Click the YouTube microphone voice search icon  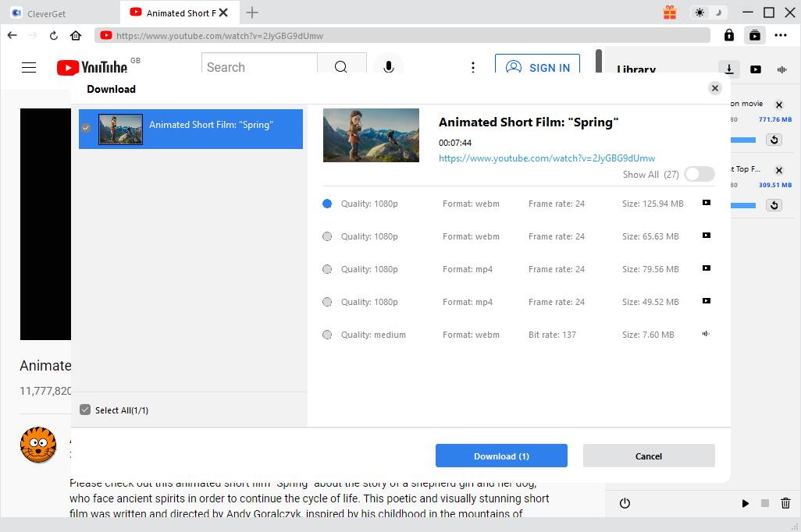[388, 67]
